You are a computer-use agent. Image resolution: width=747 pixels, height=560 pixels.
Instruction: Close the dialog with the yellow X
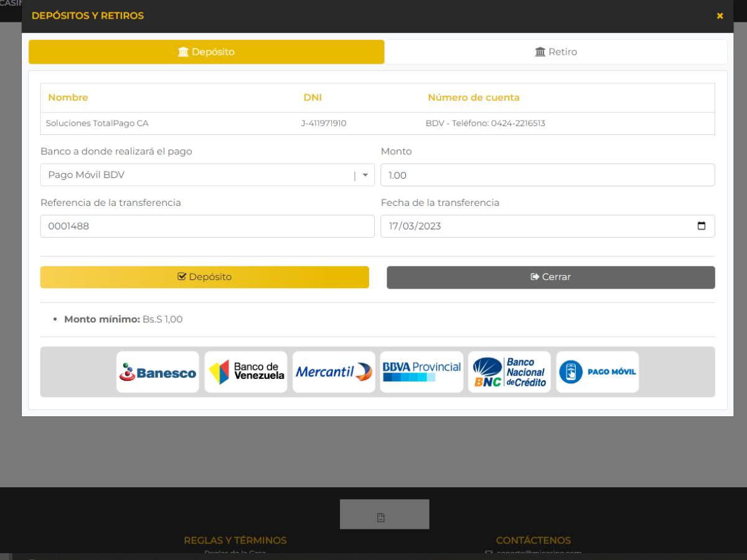coord(720,16)
